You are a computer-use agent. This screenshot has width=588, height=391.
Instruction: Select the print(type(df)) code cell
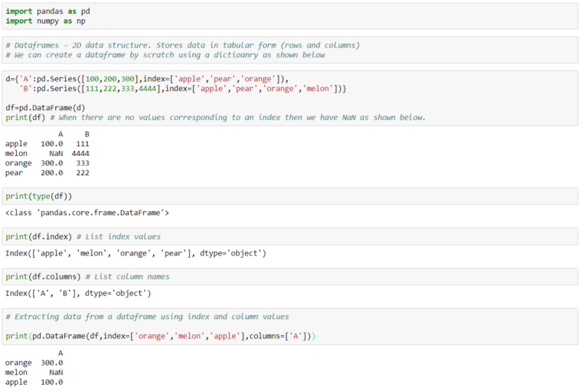click(x=289, y=197)
